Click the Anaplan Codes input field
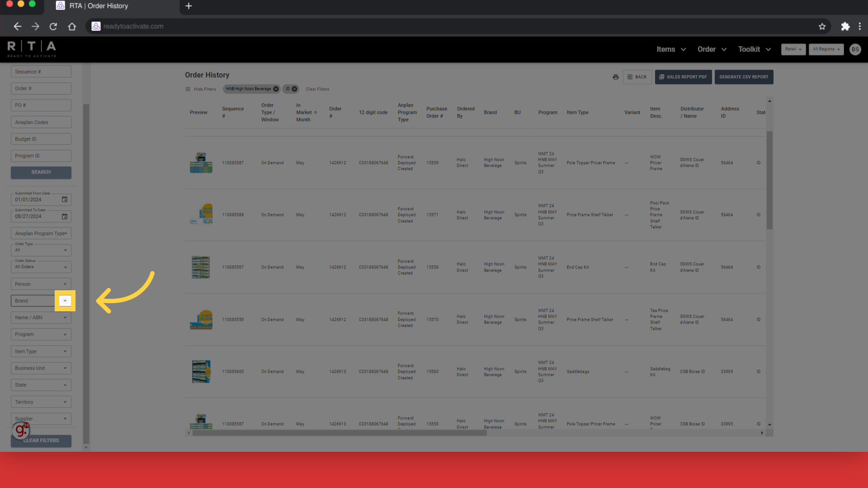The image size is (868, 488). [x=41, y=122]
